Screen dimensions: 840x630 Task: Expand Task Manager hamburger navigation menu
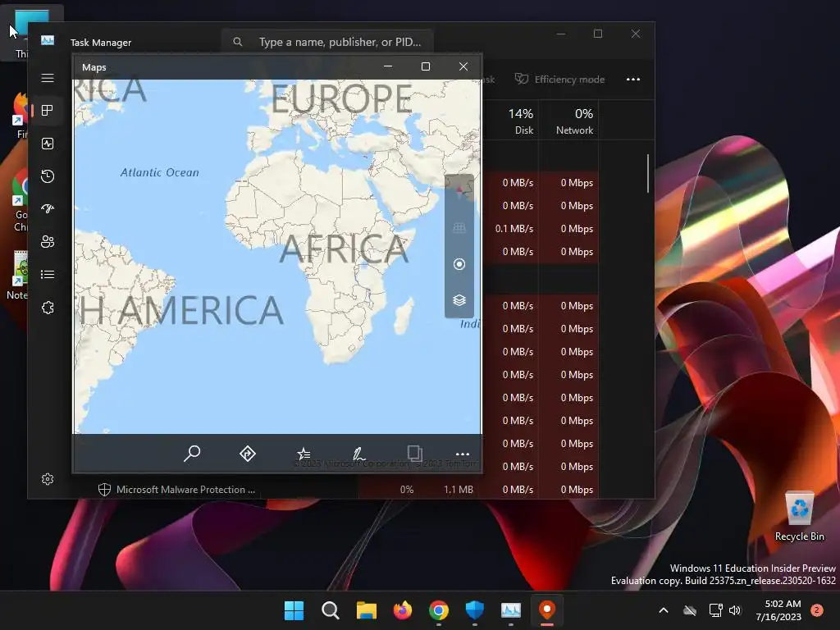[x=48, y=78]
